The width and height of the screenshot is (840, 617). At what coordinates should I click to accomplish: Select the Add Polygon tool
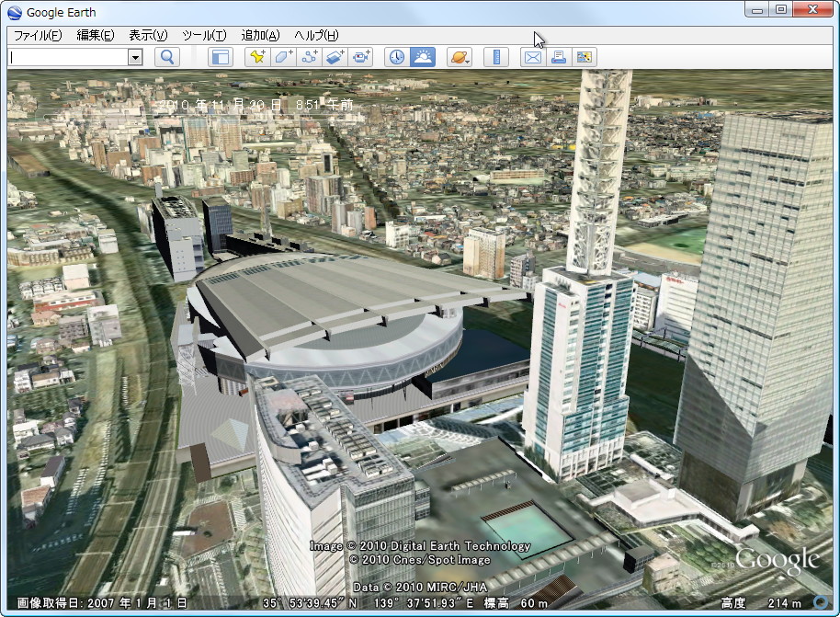click(282, 56)
